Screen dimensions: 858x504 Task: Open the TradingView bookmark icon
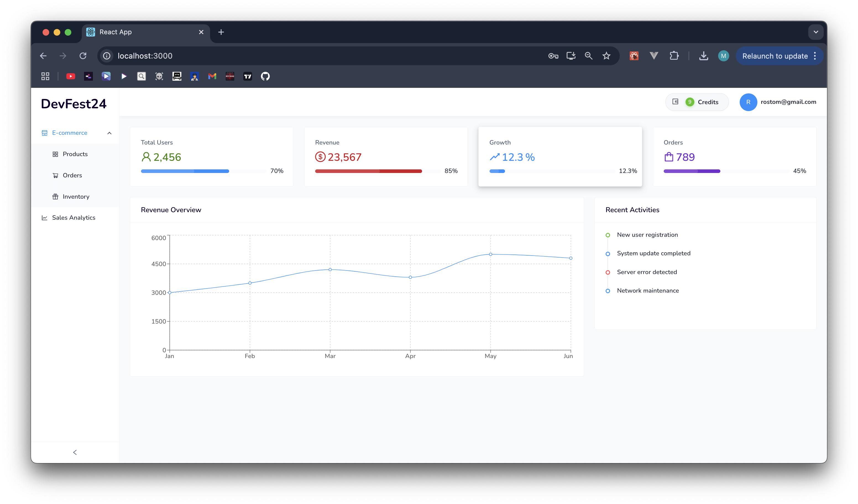coord(247,76)
